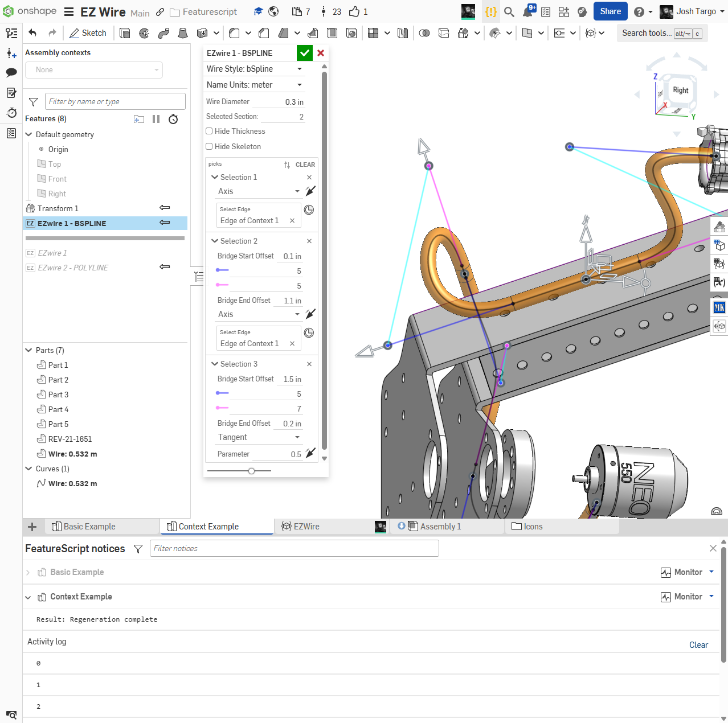The height and width of the screenshot is (723, 728).
Task: Select the Extrude tool
Action: (x=125, y=33)
